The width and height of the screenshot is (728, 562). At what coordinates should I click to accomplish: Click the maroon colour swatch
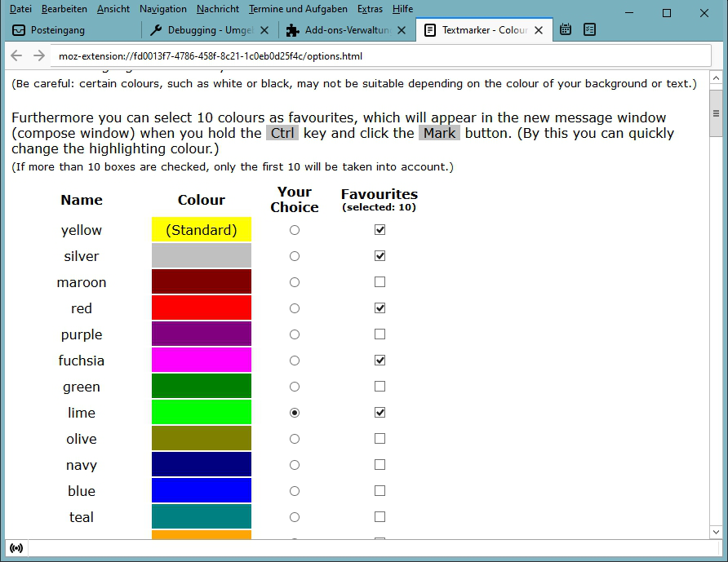[202, 281]
